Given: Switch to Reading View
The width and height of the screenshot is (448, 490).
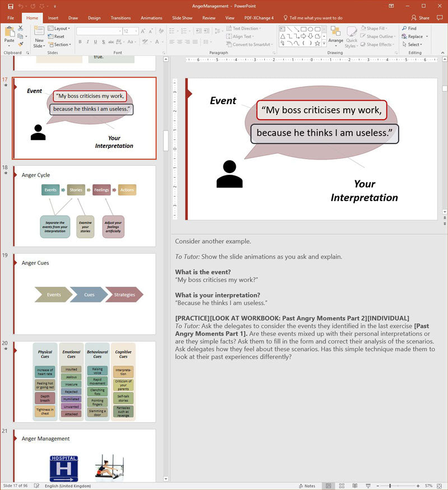Looking at the screenshot, I should point(355,486).
